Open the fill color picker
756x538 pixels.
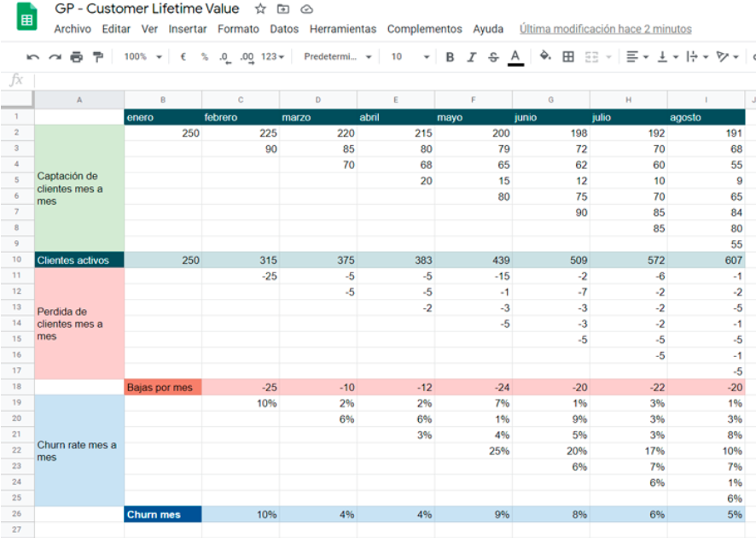545,56
